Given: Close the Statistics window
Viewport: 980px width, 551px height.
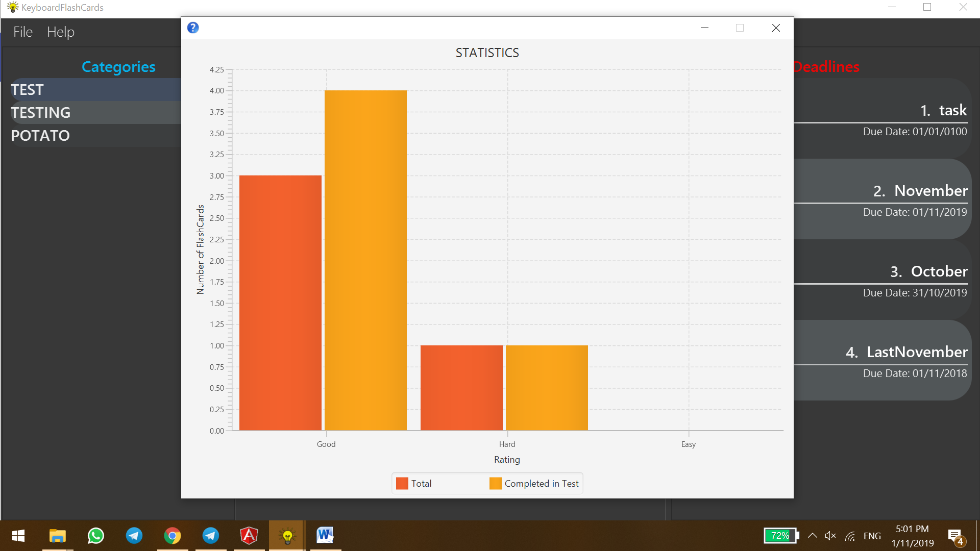Looking at the screenshot, I should [x=776, y=28].
